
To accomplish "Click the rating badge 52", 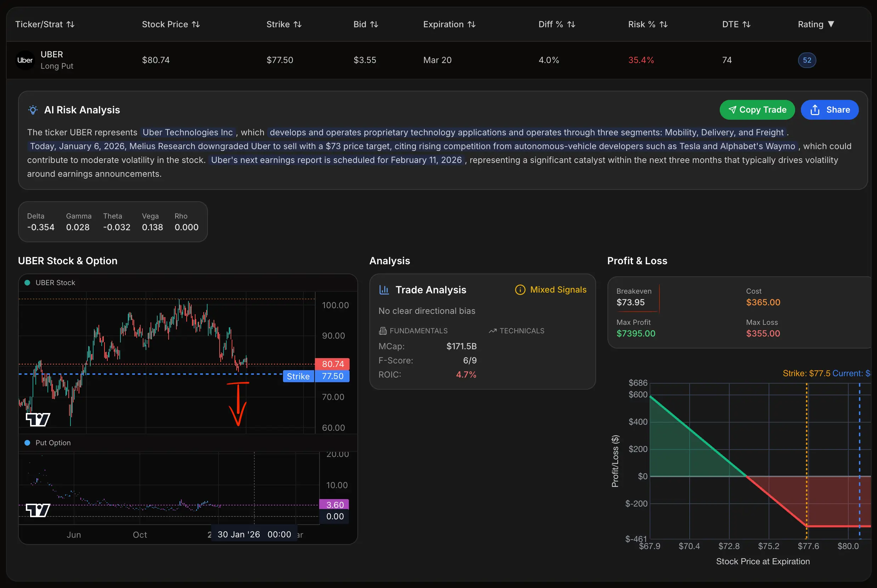I will pyautogui.click(x=807, y=60).
